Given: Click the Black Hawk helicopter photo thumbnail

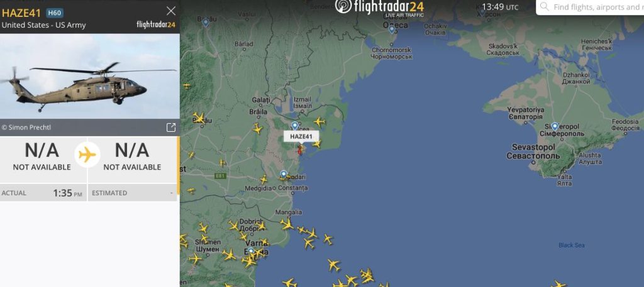Looking at the screenshot, I should 89,76.
